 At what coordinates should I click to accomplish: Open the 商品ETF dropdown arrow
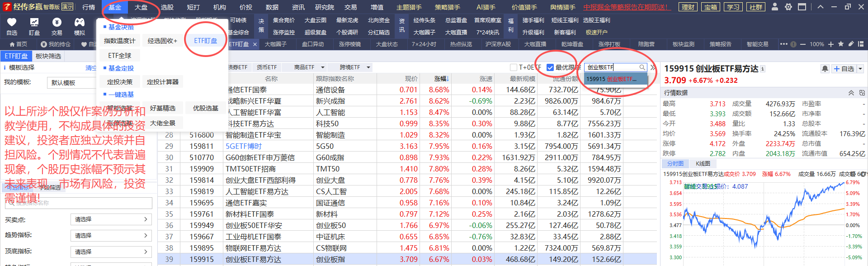pos(323,67)
